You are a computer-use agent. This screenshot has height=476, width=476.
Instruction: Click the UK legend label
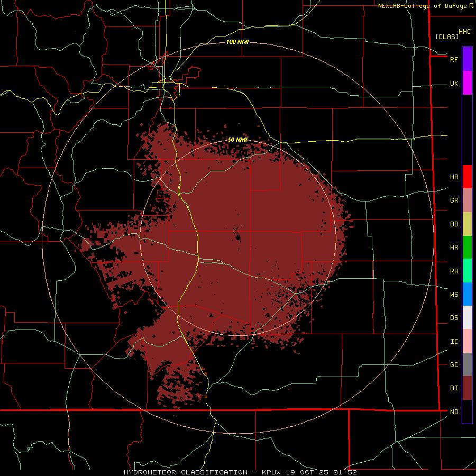[454, 83]
